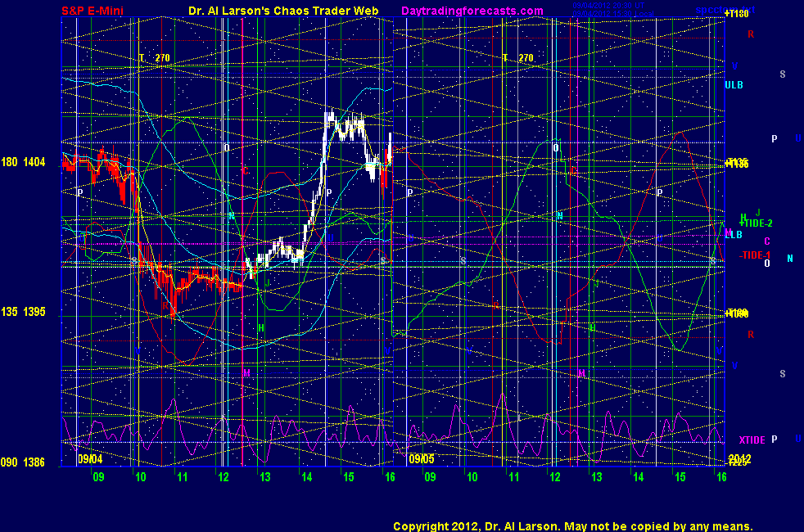Viewport: 804px width, 532px height.
Task: Click hour "13" on the 09/05 time axis
Action: click(596, 477)
